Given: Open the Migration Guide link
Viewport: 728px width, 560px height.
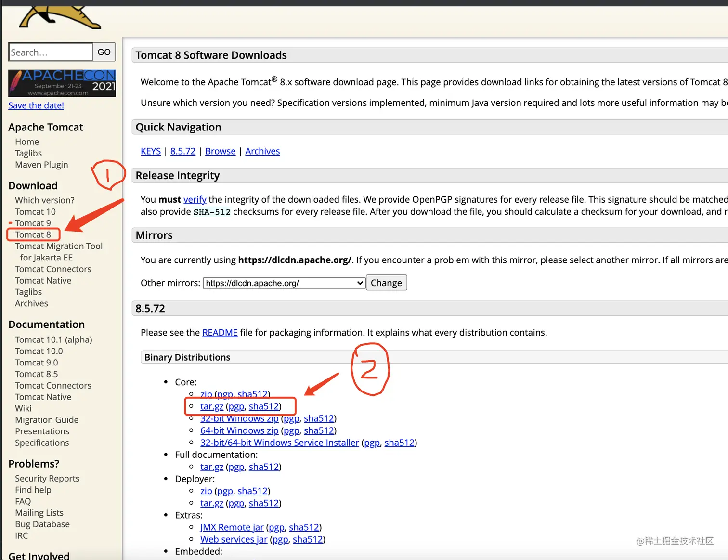Looking at the screenshot, I should click(x=47, y=420).
